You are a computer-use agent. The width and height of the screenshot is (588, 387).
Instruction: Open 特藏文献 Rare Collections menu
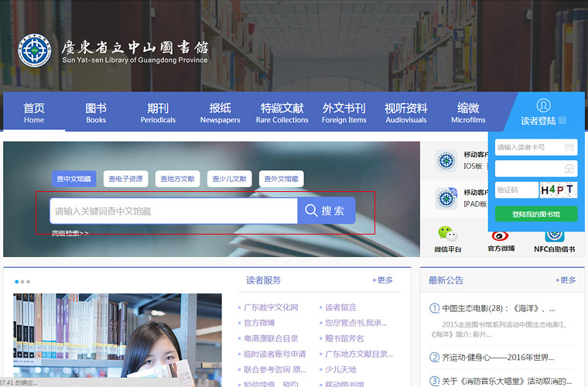(x=282, y=112)
